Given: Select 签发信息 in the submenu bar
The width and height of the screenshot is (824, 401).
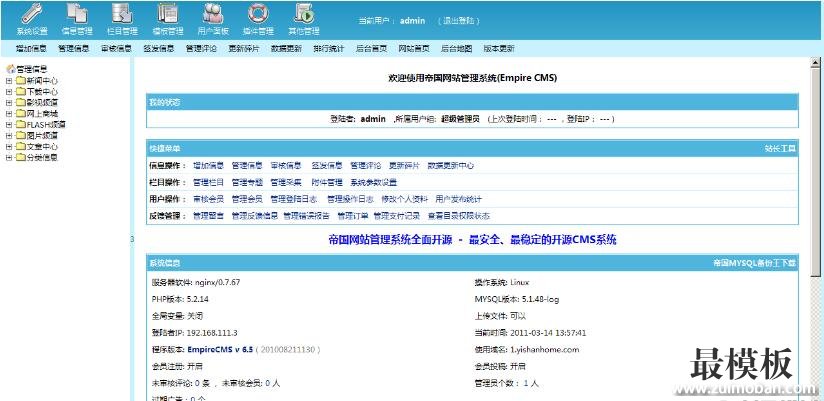Looking at the screenshot, I should click(x=159, y=48).
